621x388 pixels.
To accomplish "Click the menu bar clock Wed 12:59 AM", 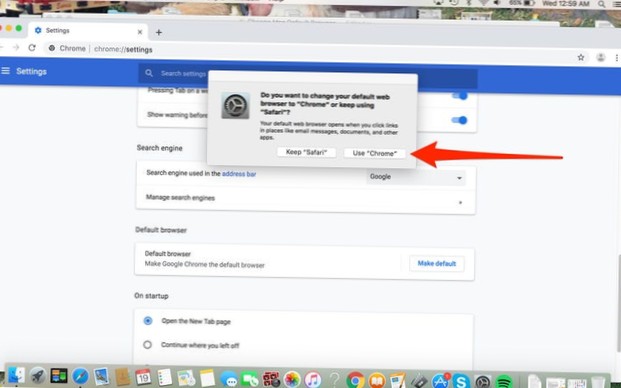I will click(x=566, y=3).
